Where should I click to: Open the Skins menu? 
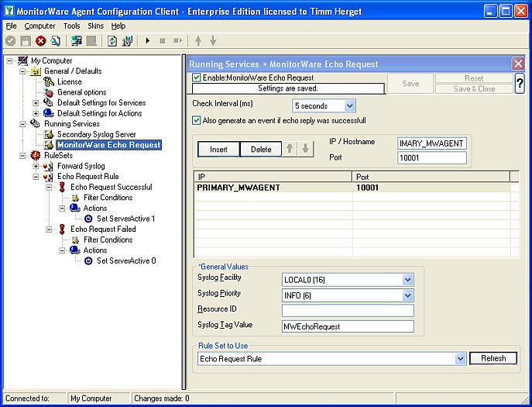[96, 26]
